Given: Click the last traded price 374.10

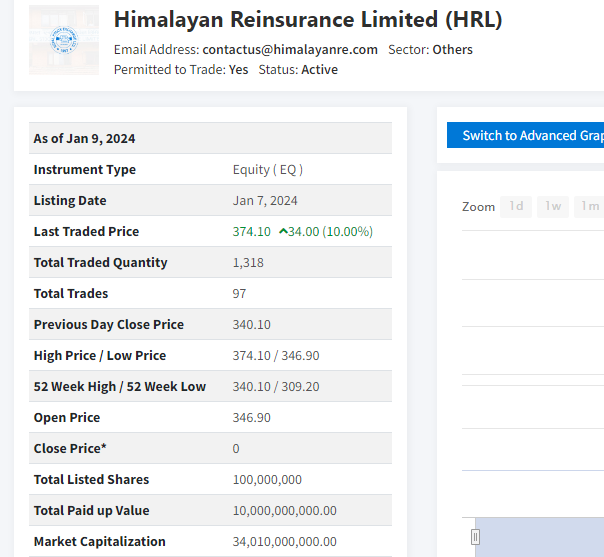Looking at the screenshot, I should pos(252,232).
